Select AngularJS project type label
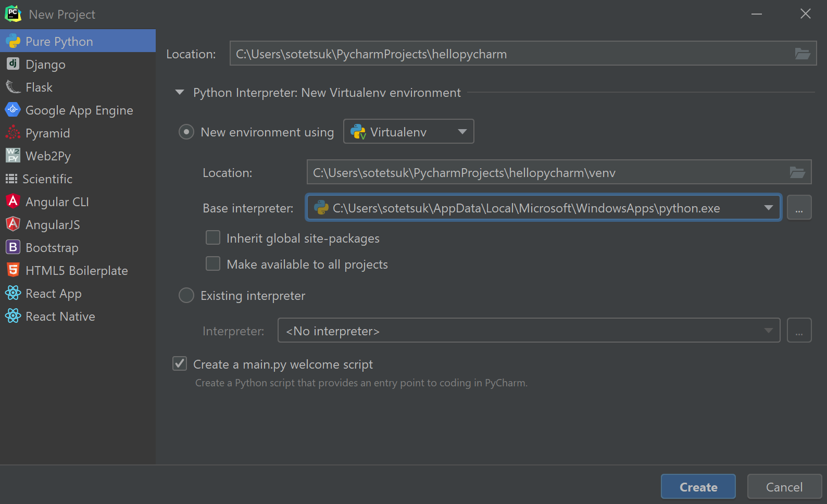Viewport: 827px width, 504px height. point(53,224)
